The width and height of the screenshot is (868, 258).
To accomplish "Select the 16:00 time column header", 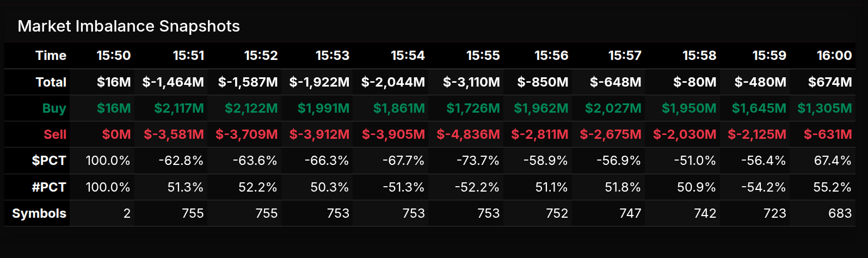I will (834, 56).
